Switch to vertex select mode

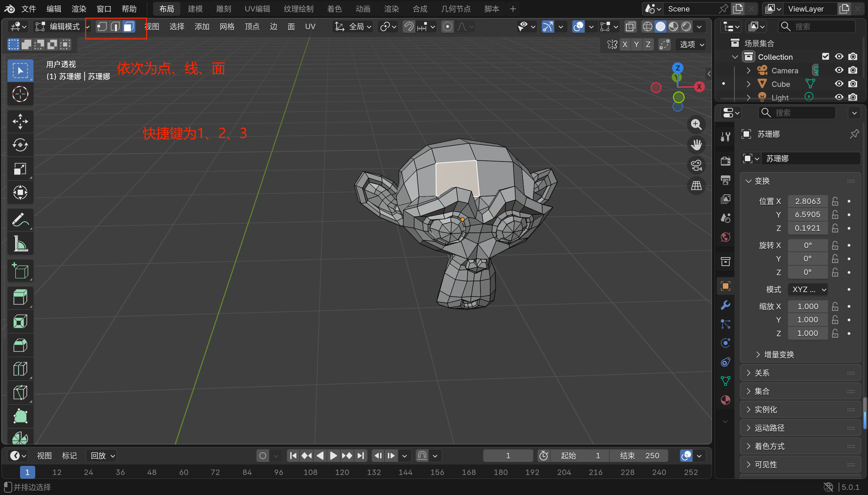tap(102, 26)
